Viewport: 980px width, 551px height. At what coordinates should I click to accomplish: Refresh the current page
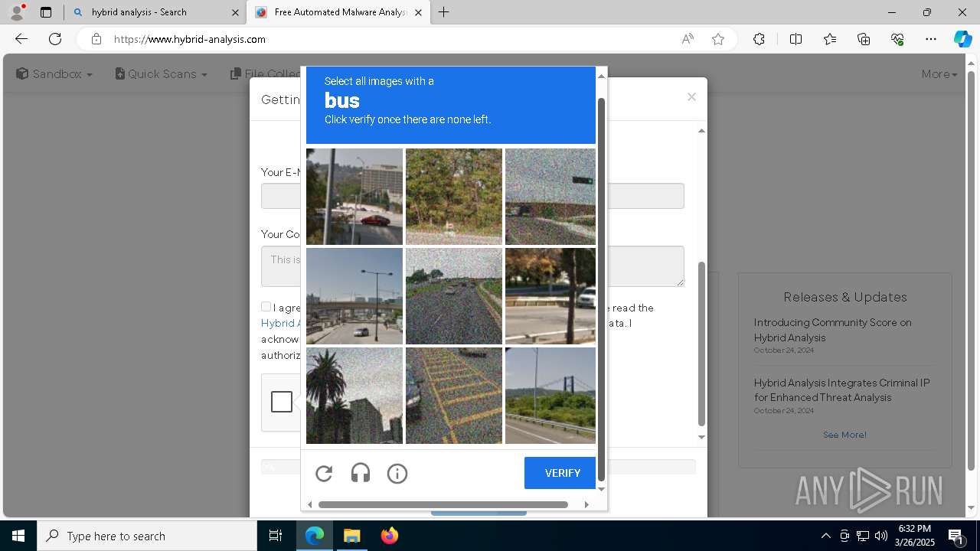(x=55, y=39)
